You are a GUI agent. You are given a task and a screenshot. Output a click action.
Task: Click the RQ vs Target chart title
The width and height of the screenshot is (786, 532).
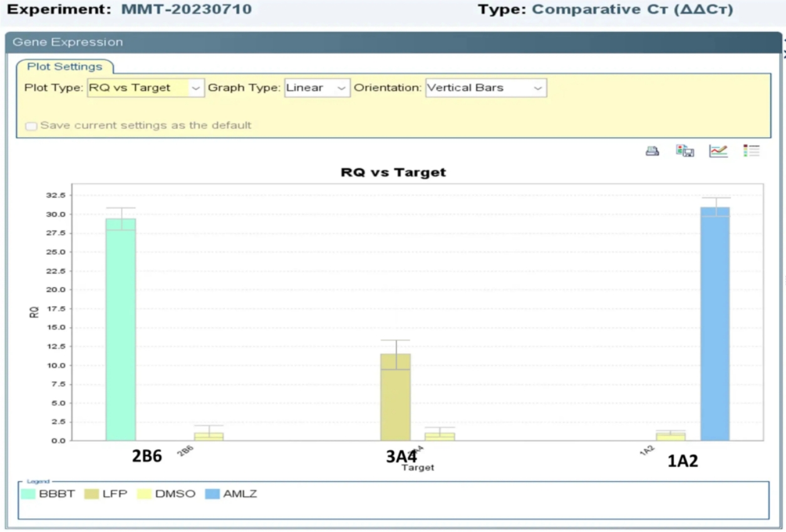[x=393, y=172]
